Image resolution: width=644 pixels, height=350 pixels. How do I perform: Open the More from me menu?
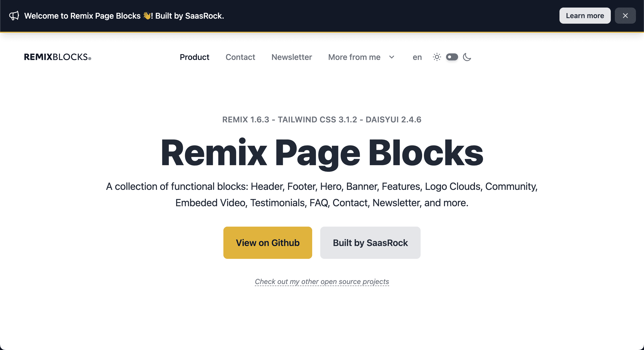[354, 57]
